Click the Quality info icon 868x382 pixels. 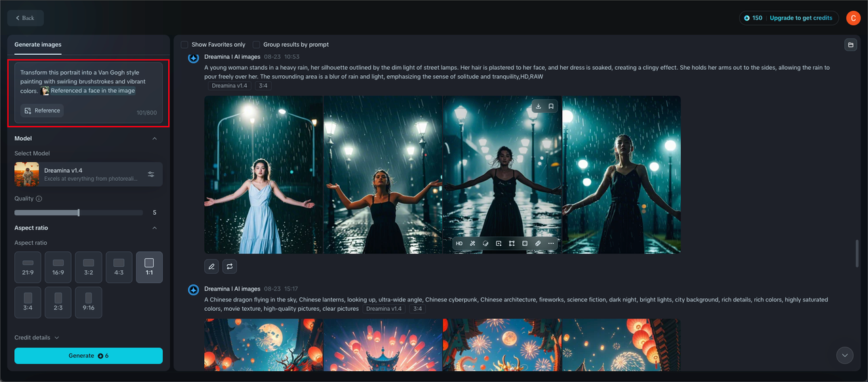[39, 198]
